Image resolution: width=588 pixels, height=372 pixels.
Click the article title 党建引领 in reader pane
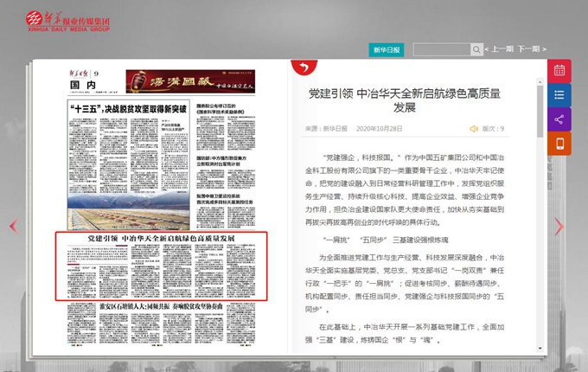pyautogui.click(x=405, y=100)
